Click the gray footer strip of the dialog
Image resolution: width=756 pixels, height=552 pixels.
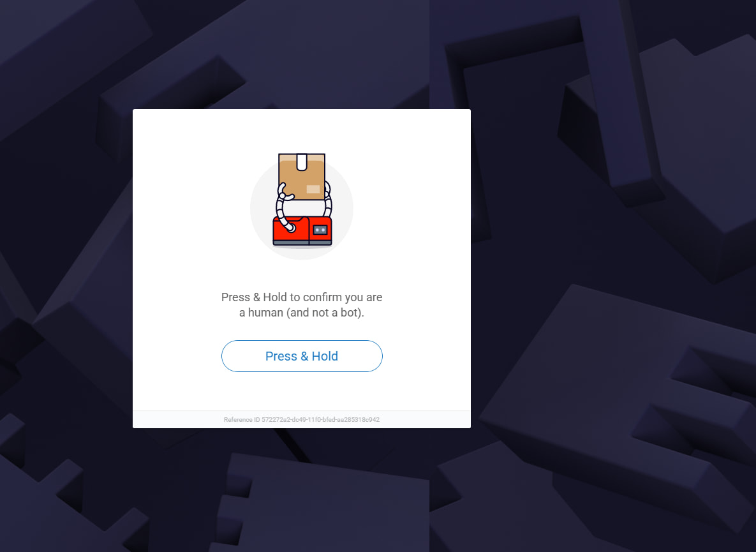click(x=302, y=419)
